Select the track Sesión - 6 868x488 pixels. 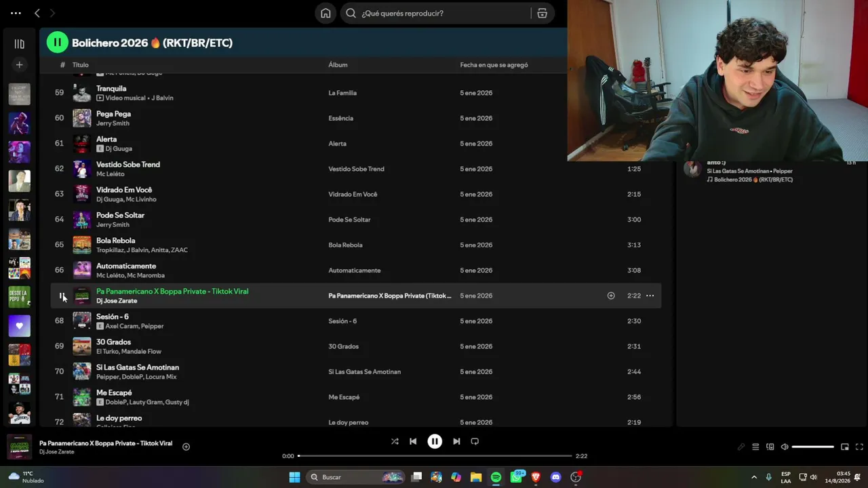coord(113,317)
